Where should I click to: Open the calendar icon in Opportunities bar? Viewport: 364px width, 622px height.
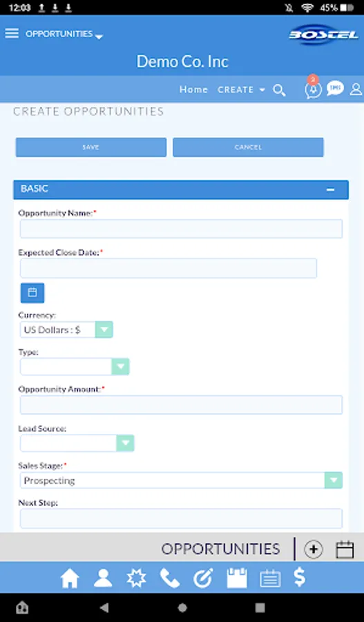345,549
